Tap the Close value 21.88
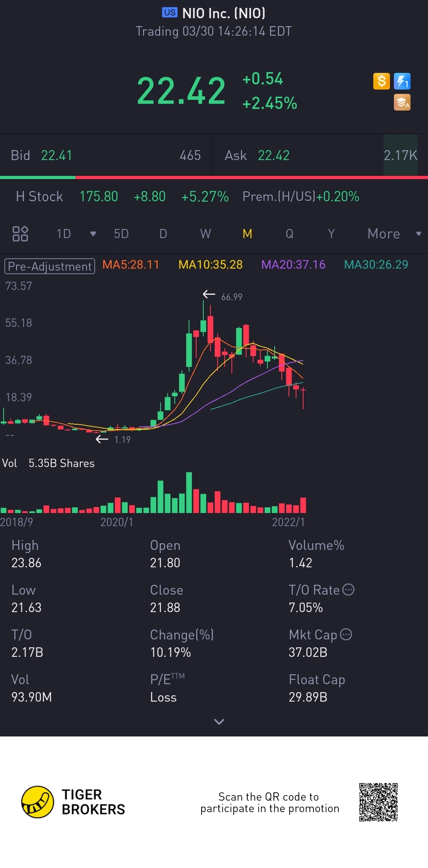This screenshot has height=868, width=428. coord(165,607)
